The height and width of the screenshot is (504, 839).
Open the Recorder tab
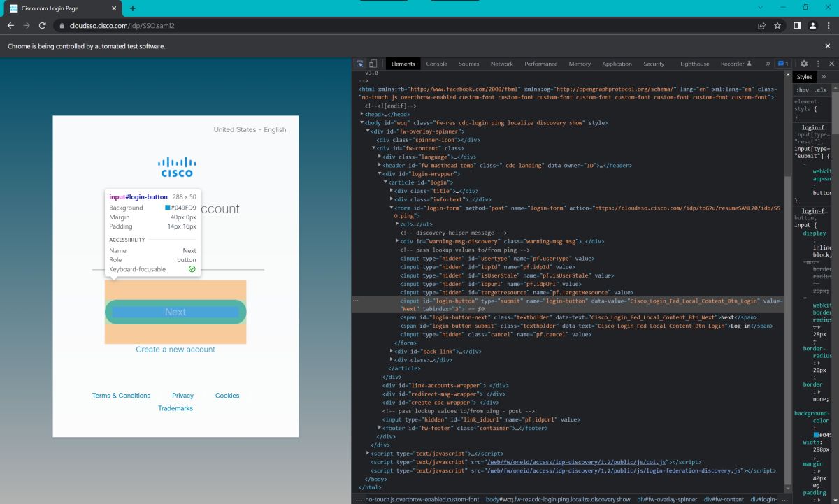(x=736, y=64)
